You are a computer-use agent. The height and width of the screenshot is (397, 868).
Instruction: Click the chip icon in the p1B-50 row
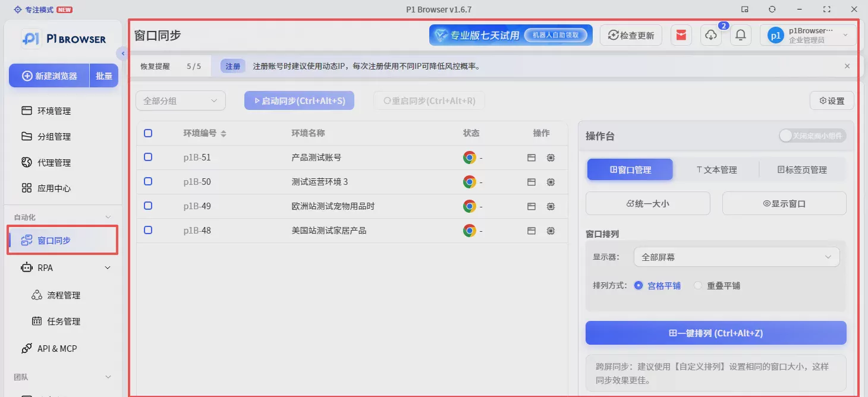tap(551, 182)
